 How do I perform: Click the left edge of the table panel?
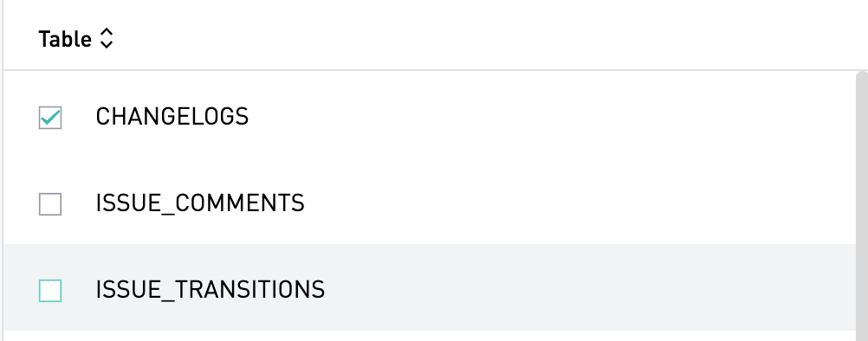pos(3,170)
